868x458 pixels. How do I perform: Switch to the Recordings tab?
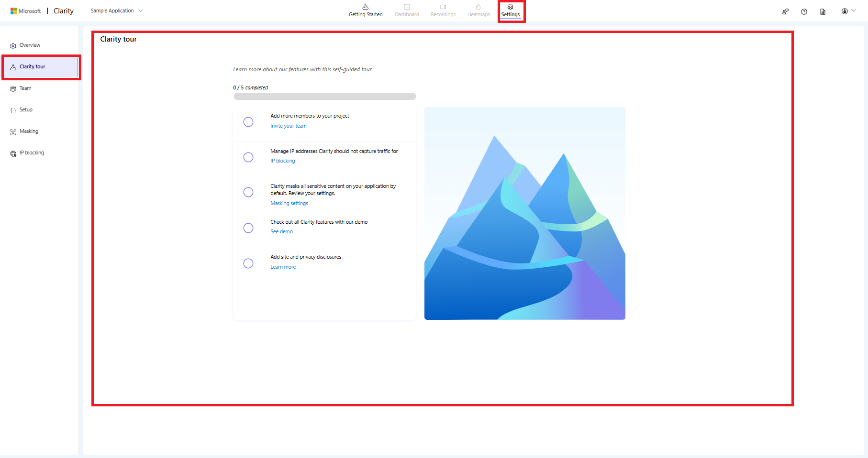pyautogui.click(x=443, y=11)
